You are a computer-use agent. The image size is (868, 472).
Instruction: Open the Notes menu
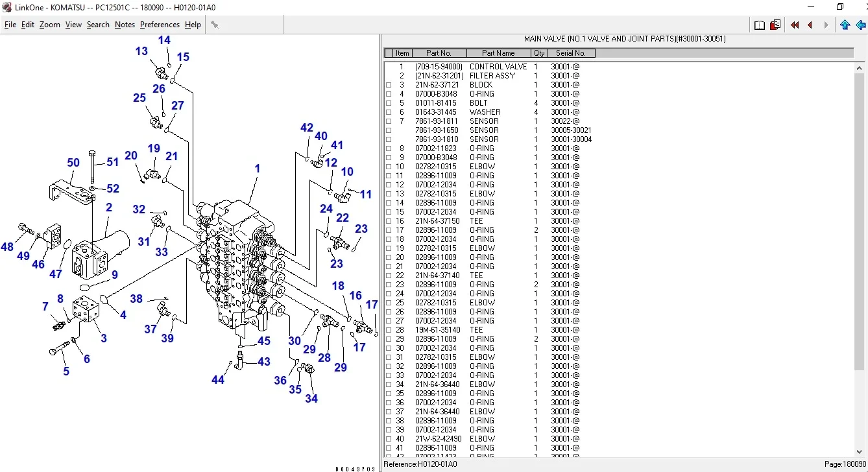[x=125, y=25]
